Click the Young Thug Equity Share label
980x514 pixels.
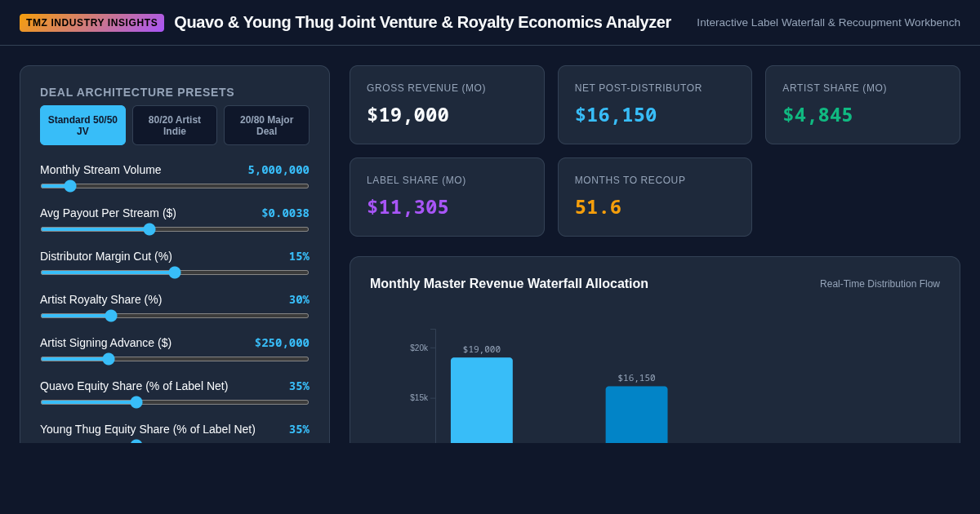148,429
